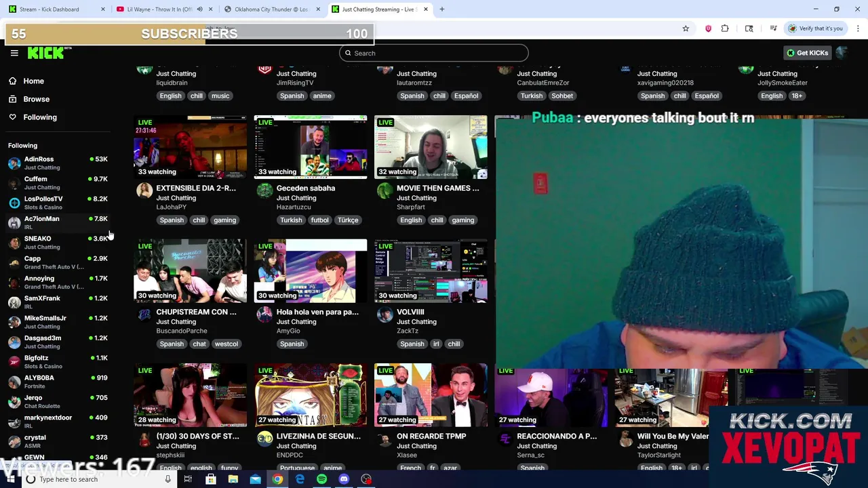Open OBS Studio from the taskbar
Viewport: 868px width, 488px height.
point(366,479)
